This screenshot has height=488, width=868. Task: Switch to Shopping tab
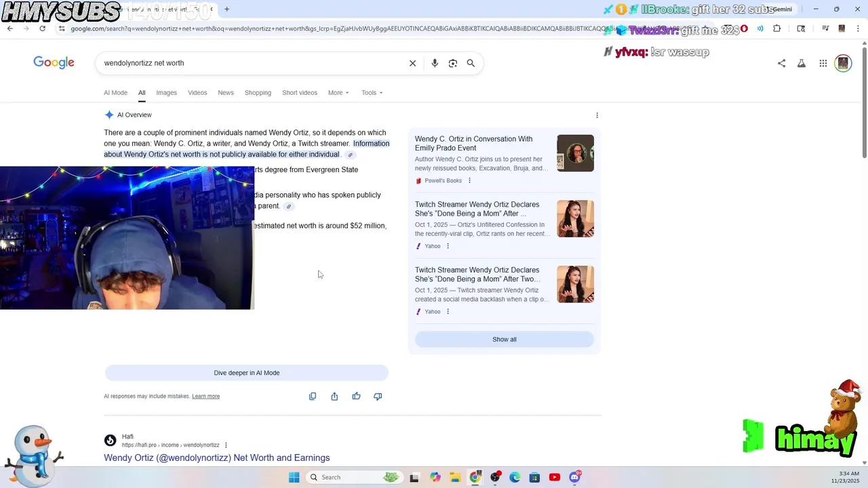(258, 93)
